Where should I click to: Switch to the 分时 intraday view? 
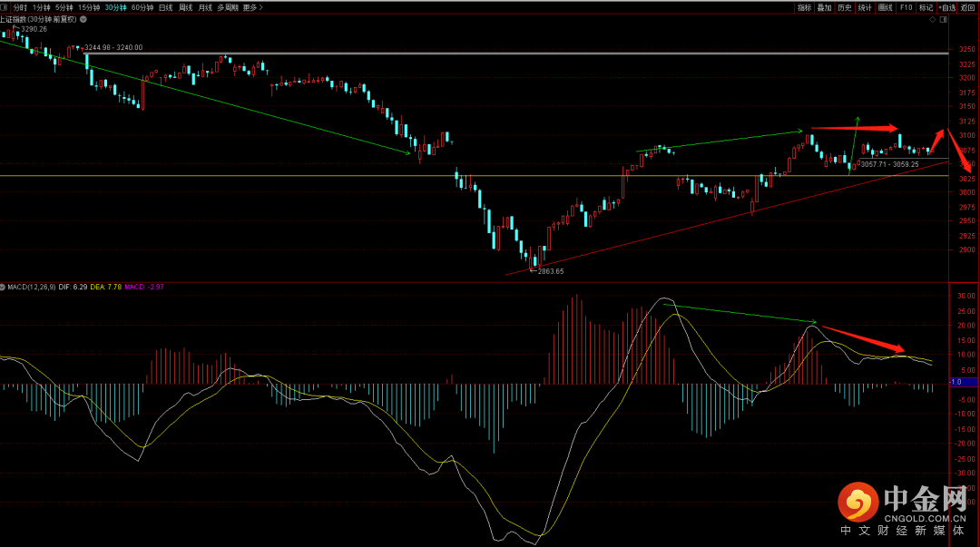pyautogui.click(x=20, y=7)
